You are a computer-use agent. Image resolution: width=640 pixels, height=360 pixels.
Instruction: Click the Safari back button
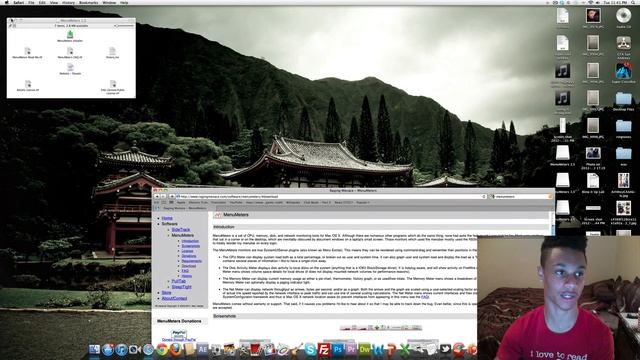(x=157, y=196)
